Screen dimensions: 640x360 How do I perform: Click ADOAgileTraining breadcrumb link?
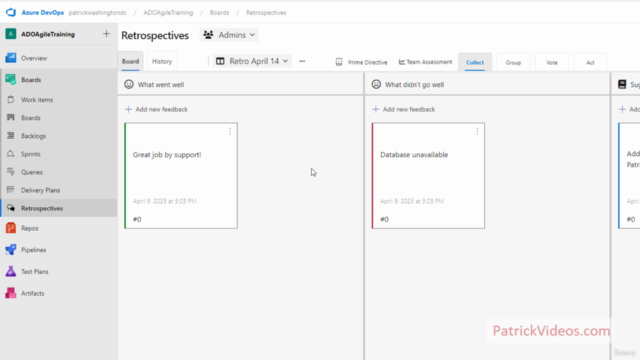(x=168, y=13)
